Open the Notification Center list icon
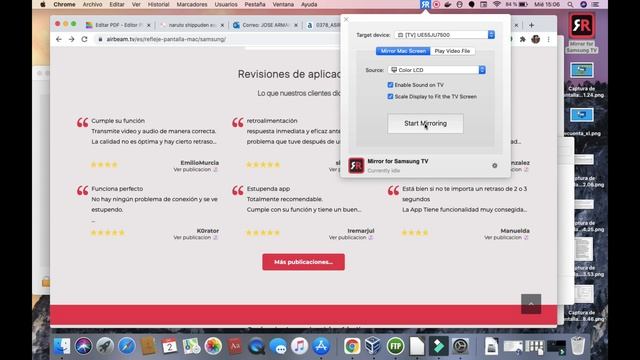 pyautogui.click(x=596, y=4)
